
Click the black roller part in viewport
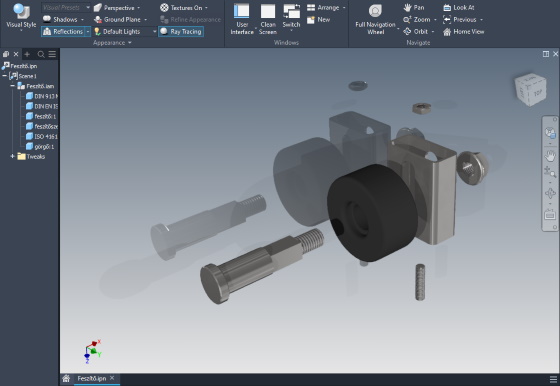click(372, 213)
